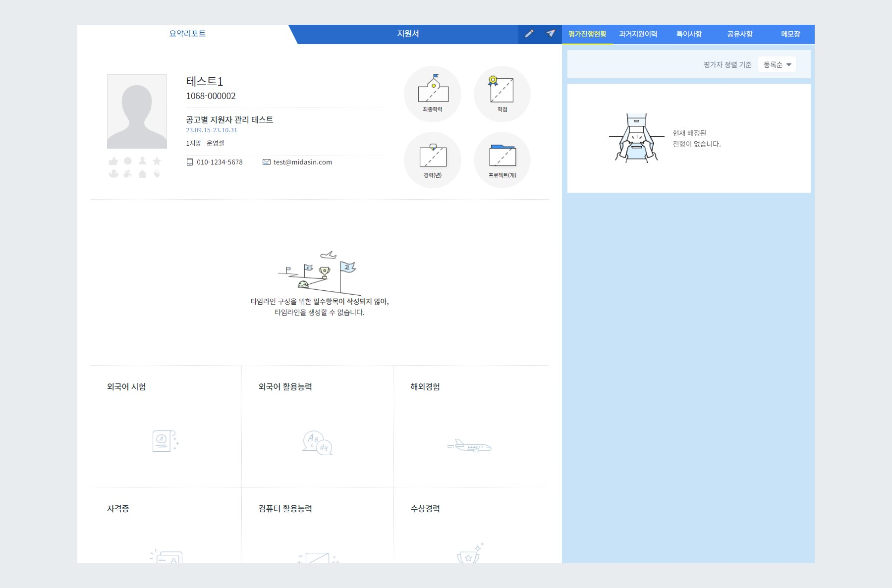Click the 외국어 활용능력 section heading
Screen dimensions: 892x588
(x=285, y=387)
